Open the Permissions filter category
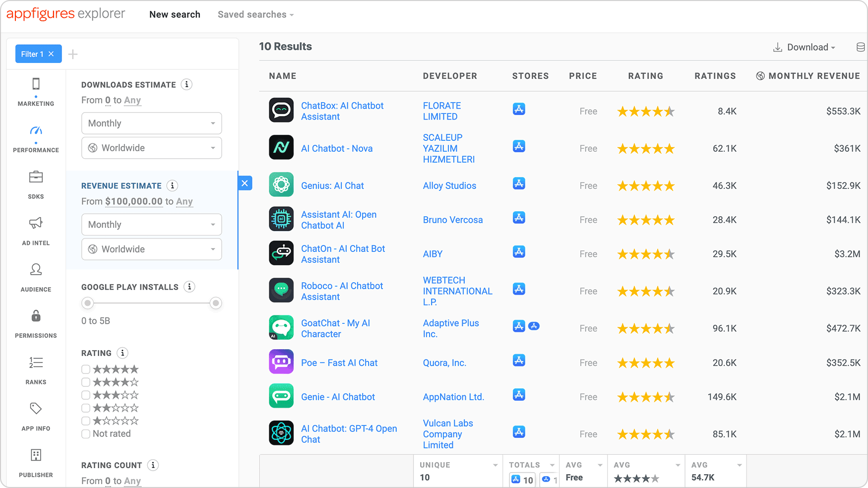This screenshot has height=488, width=868. (x=36, y=324)
